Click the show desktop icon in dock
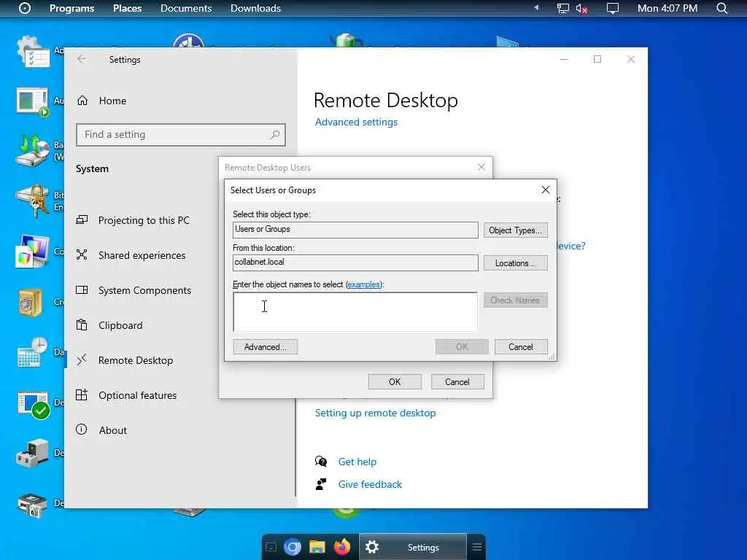The image size is (747, 560). point(271,547)
